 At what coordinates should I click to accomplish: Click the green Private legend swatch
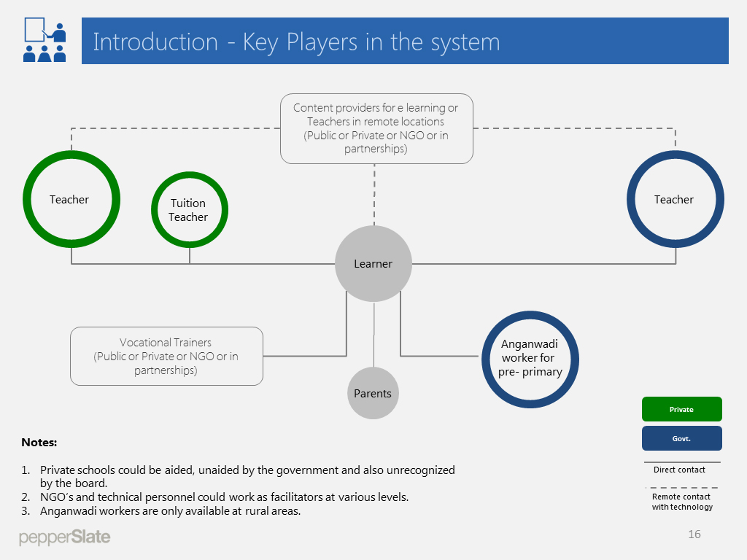point(682,409)
